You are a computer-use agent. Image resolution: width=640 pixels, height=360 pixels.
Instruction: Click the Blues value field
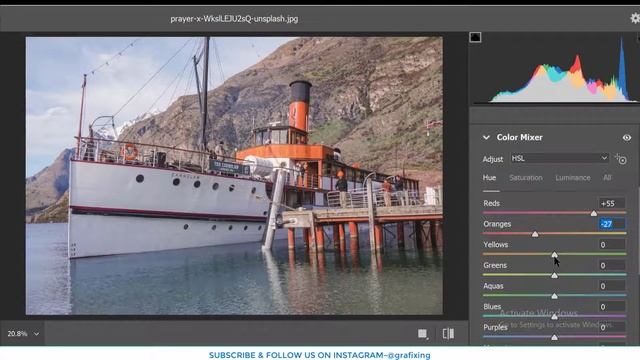(611, 307)
